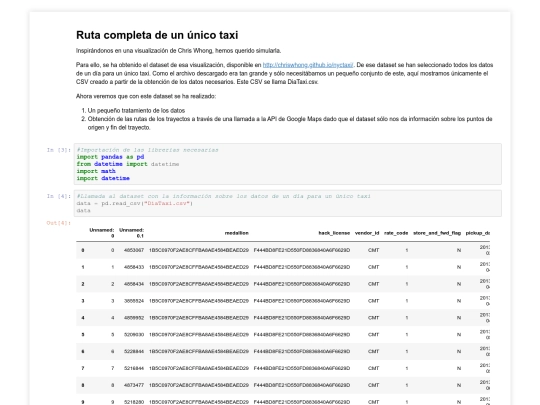Click the hack_license value in row 1

(x=302, y=267)
